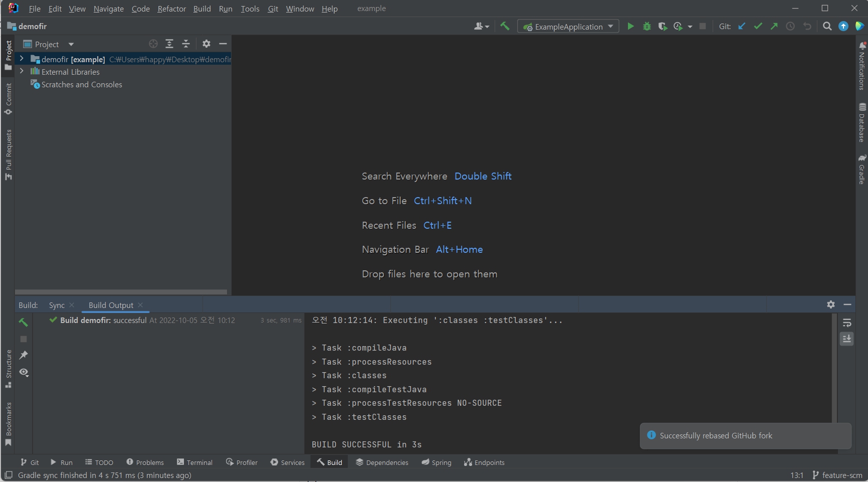The image size is (868, 482).
Task: Switch to the Sync tab in Build
Action: [57, 305]
